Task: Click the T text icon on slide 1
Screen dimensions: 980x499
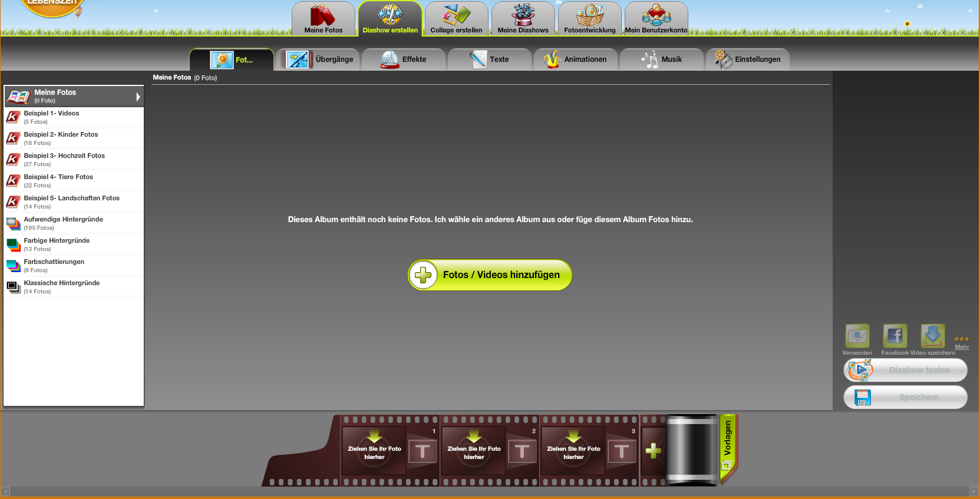Action: click(x=423, y=452)
